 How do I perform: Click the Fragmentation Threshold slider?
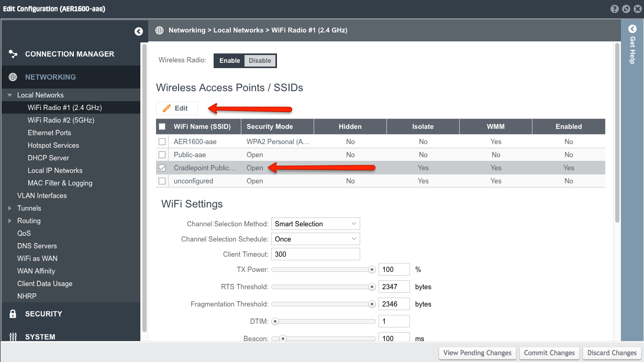click(x=324, y=304)
